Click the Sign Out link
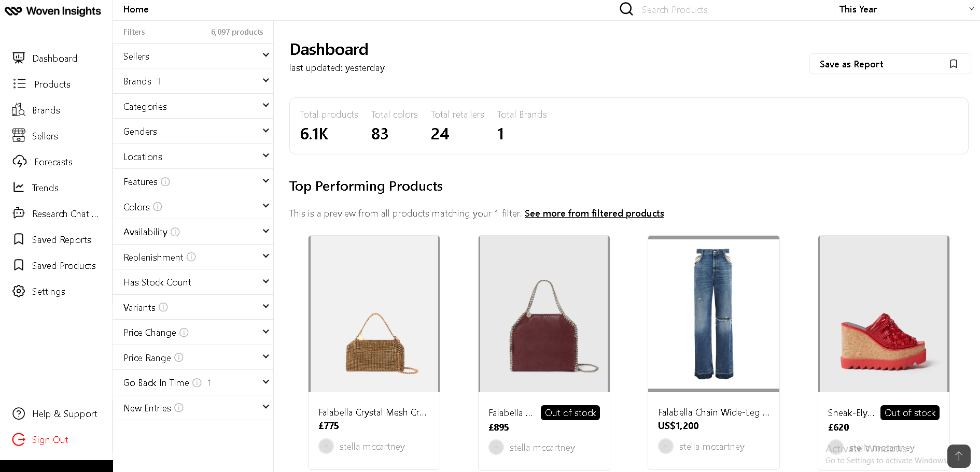Image resolution: width=980 pixels, height=472 pixels. [50, 440]
